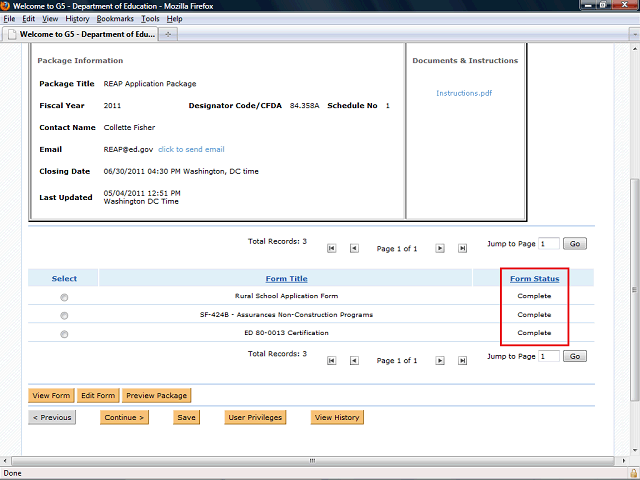Screen dimensions: 640x480
Task: Click the vertical scrollbar thumb
Action: pyautogui.click(x=634, y=290)
